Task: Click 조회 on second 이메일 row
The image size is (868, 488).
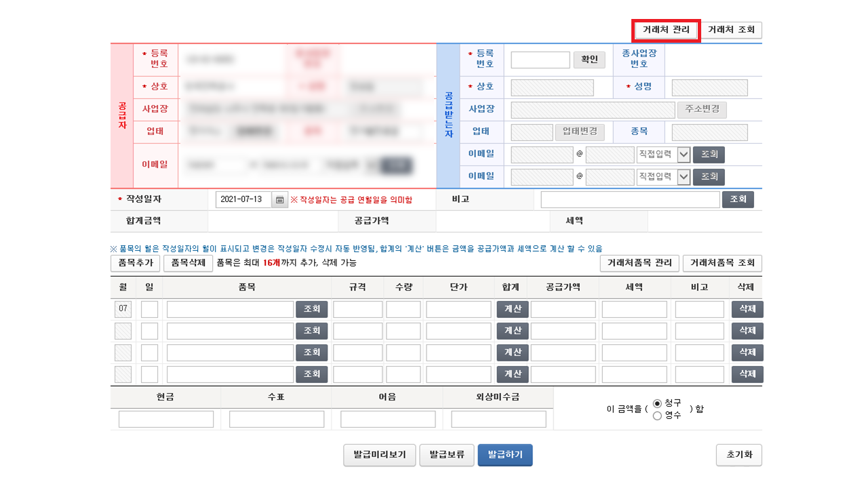Action: click(709, 177)
